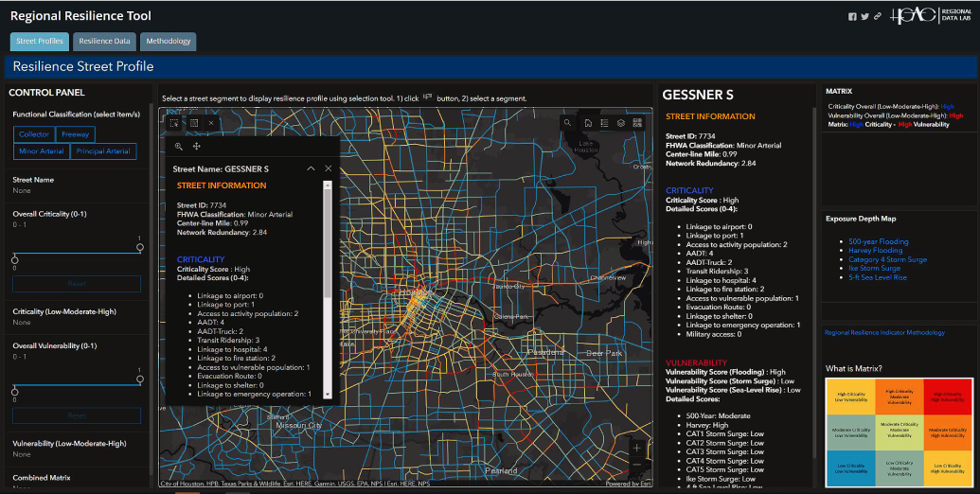Viewport: 980px width, 494px height.
Task: Toggle the Principal Arterial classification filter
Action: tap(103, 151)
